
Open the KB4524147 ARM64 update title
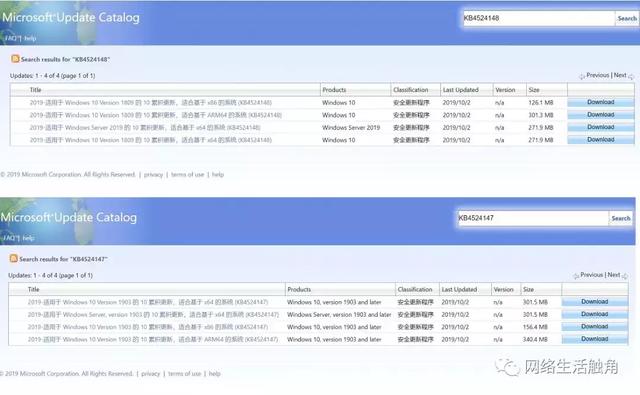153,339
